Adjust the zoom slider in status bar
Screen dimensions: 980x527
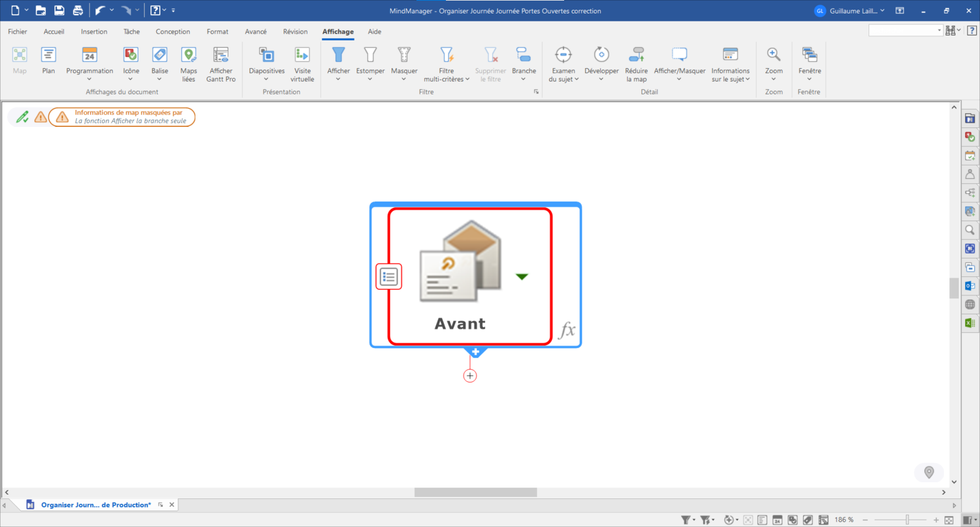(x=907, y=520)
